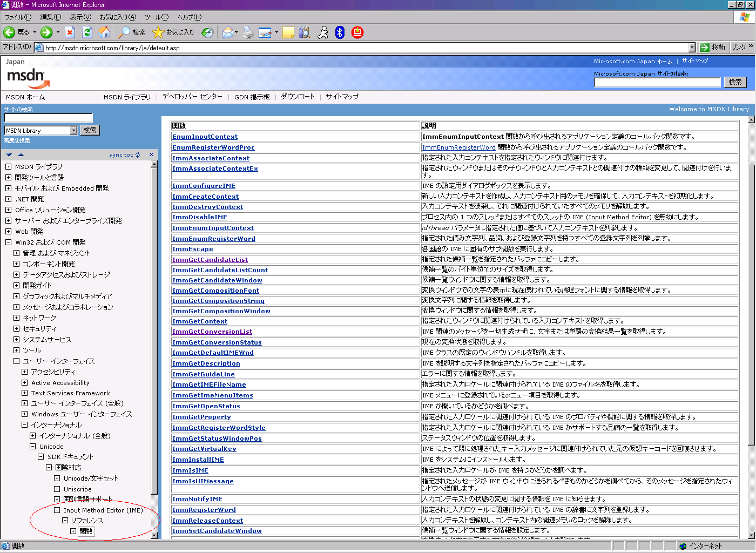756x553 pixels.
Task: Click the Messenger figure toolbar icon
Action: [x=322, y=32]
